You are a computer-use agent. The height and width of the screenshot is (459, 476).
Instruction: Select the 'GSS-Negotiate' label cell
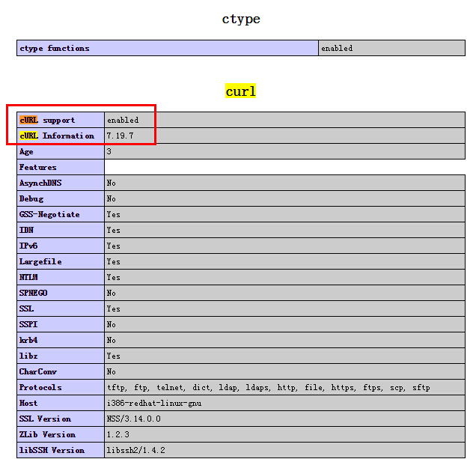click(61, 214)
